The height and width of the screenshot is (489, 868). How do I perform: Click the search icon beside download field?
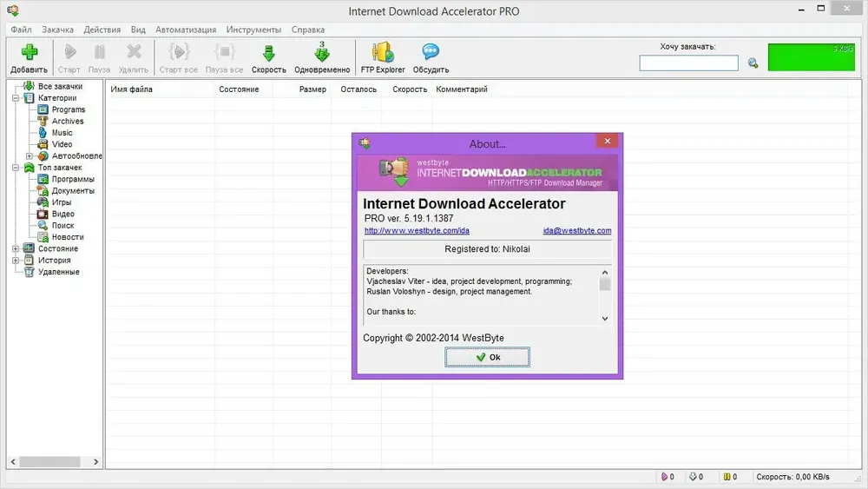tap(753, 63)
